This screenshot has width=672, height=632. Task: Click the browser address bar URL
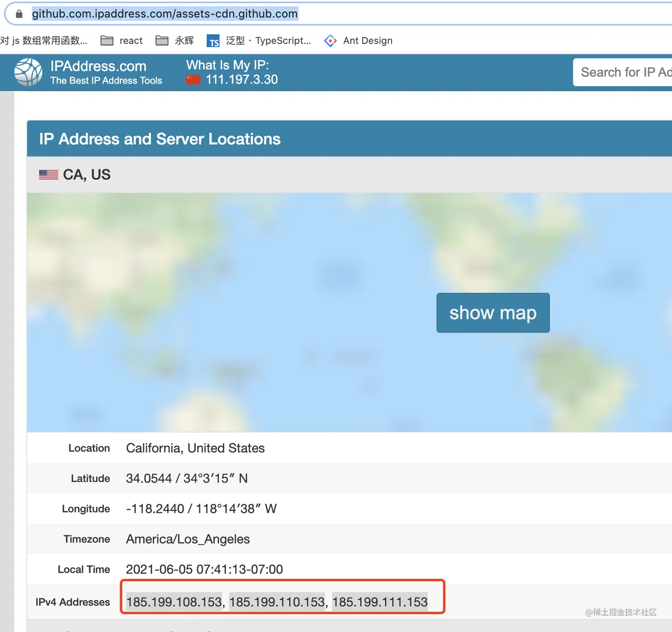click(x=165, y=14)
